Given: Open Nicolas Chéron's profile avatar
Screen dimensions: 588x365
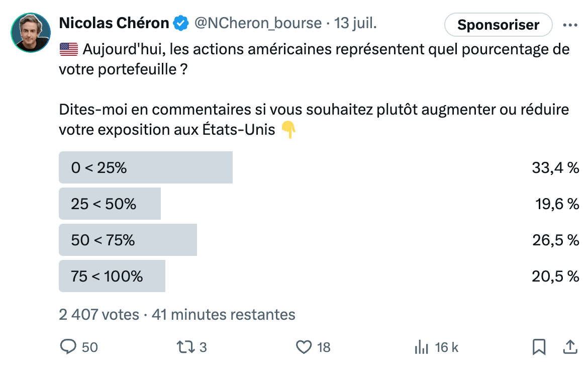Looking at the screenshot, I should [31, 33].
